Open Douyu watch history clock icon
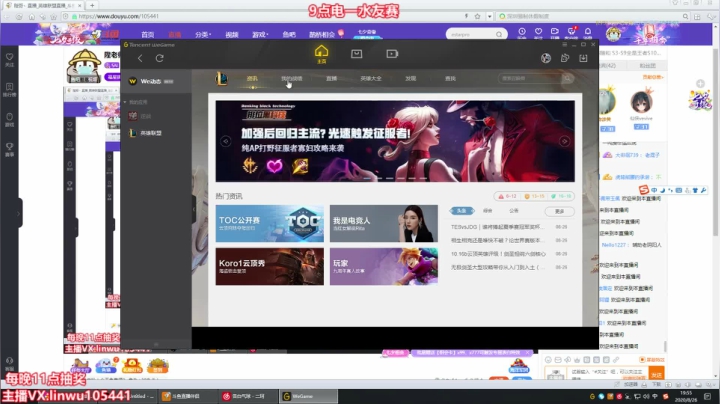This screenshot has height=404, width=720. pos(522,32)
